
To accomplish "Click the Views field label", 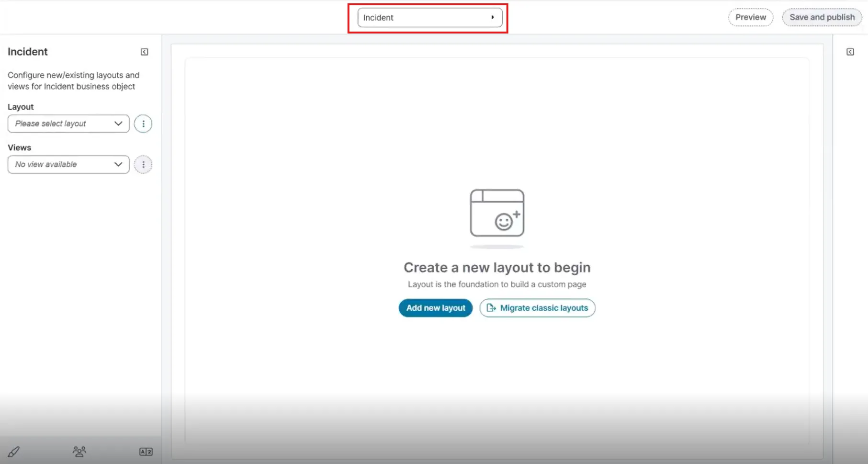I will pyautogui.click(x=19, y=147).
